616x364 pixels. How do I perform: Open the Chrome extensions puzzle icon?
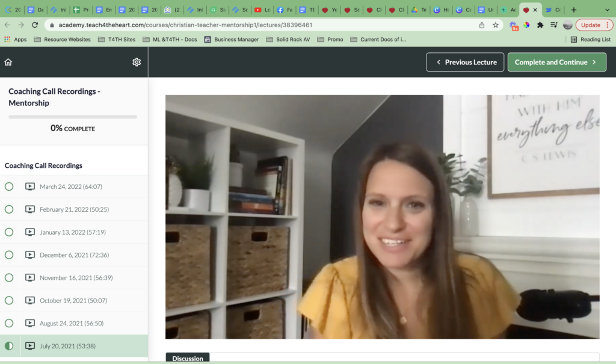540,25
